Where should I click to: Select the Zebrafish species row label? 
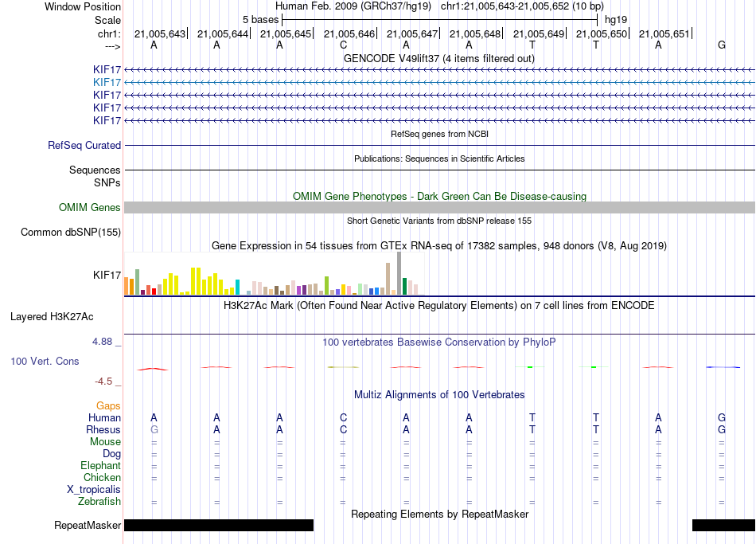[99, 502]
